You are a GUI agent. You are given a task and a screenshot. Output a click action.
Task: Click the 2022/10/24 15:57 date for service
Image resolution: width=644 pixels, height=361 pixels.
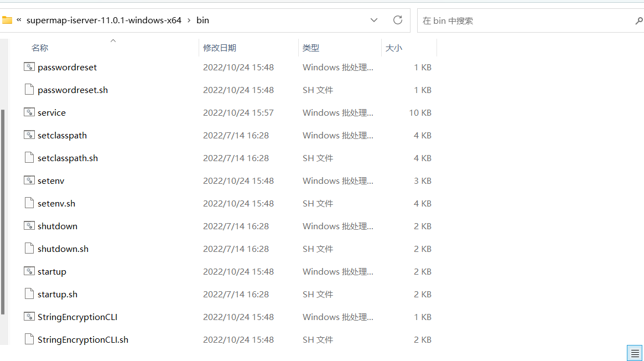point(238,112)
